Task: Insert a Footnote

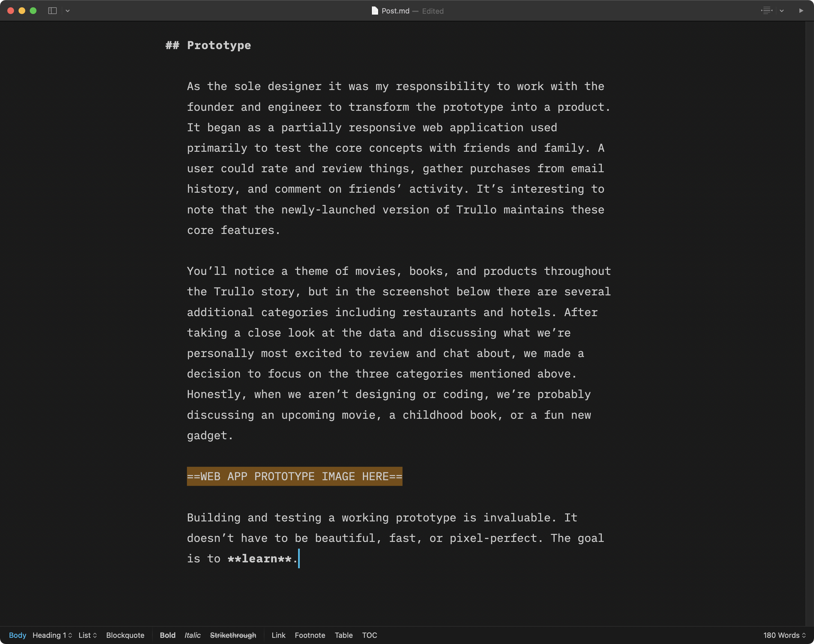Action: pyautogui.click(x=310, y=635)
